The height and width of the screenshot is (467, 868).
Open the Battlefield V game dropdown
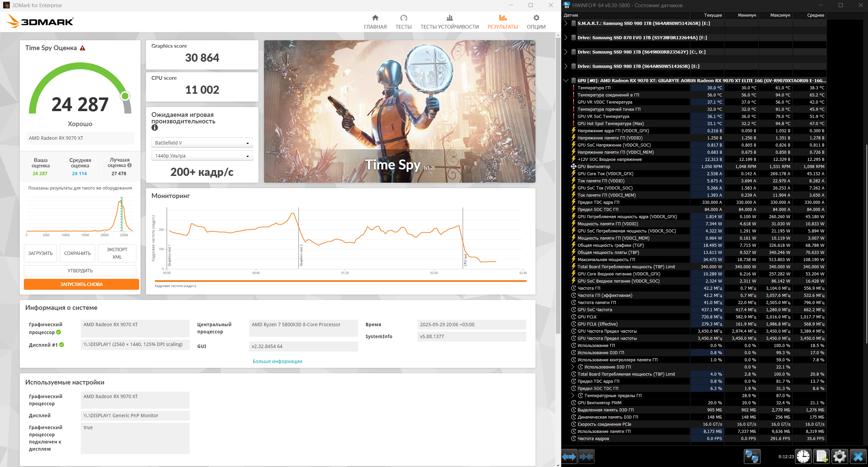(x=202, y=143)
